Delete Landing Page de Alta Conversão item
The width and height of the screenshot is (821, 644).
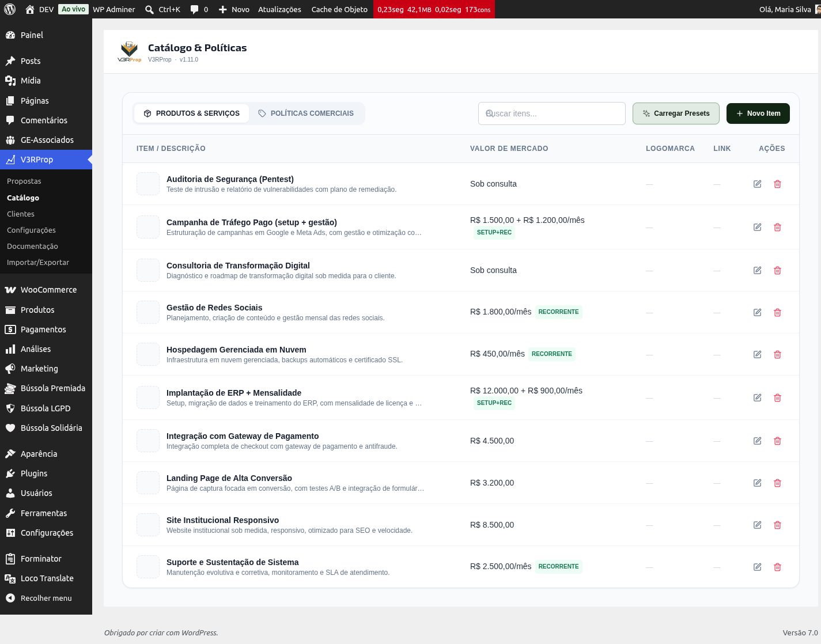tap(777, 483)
